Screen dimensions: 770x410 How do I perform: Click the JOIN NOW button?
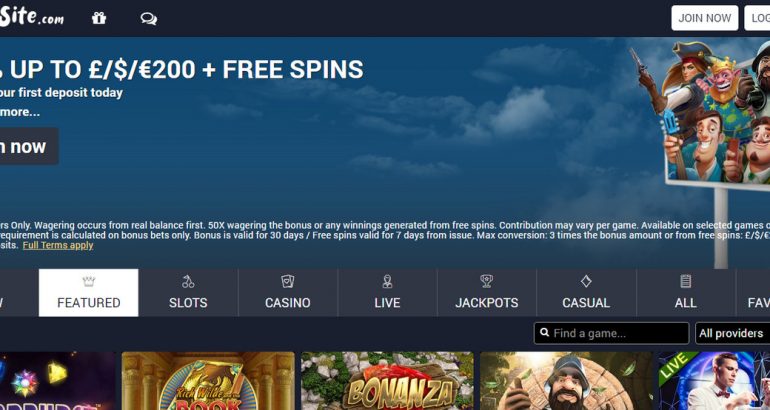705,18
